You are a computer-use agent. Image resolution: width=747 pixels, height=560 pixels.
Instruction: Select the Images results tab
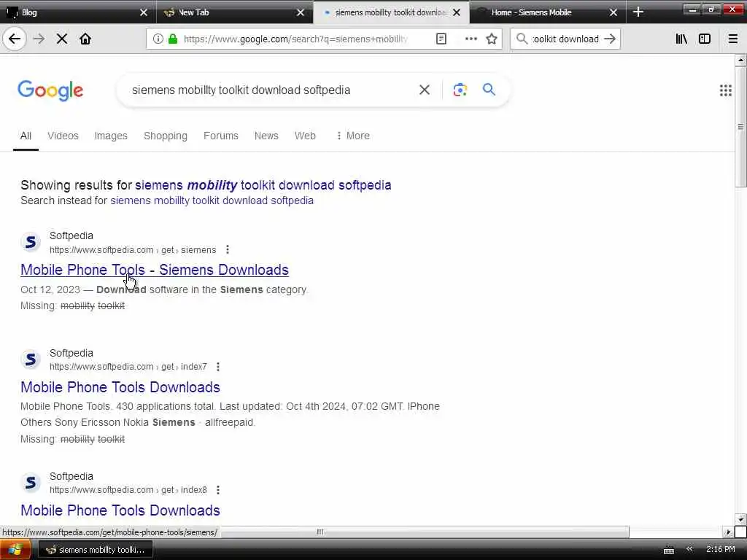point(111,136)
